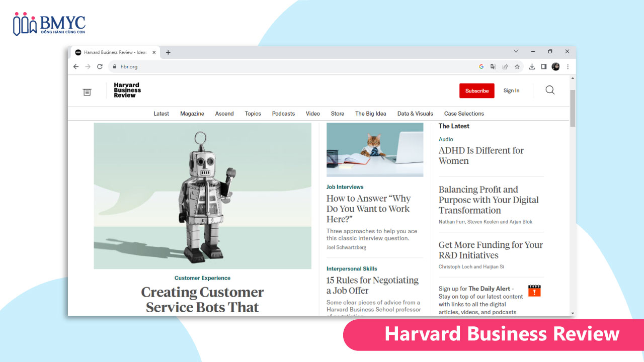Open a new browser tab
Screen dimensions: 644x362
pos(168,52)
